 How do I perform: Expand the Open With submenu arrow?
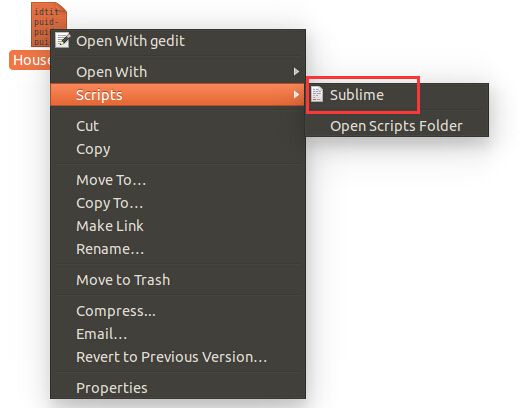click(x=296, y=72)
